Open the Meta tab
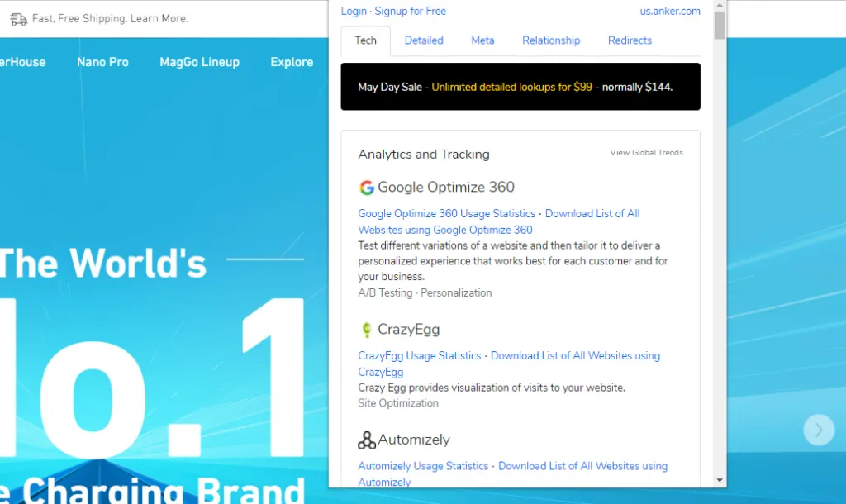 (x=482, y=40)
